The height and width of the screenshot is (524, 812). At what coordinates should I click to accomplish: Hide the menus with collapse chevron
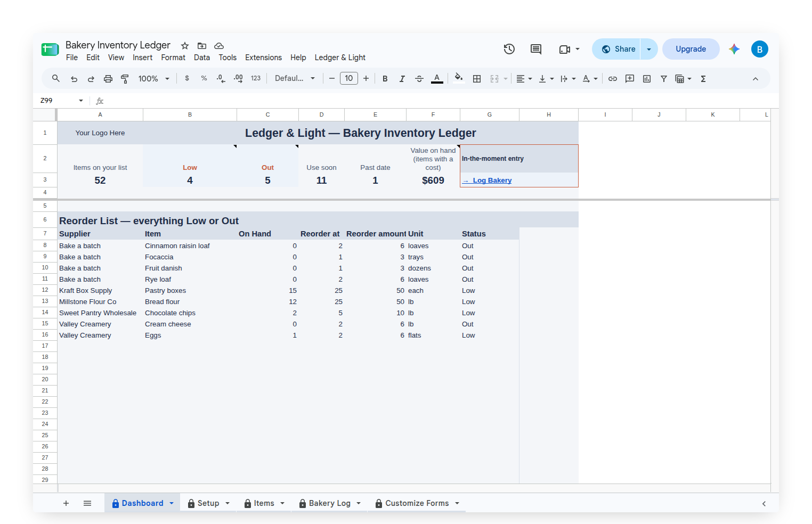(x=756, y=79)
